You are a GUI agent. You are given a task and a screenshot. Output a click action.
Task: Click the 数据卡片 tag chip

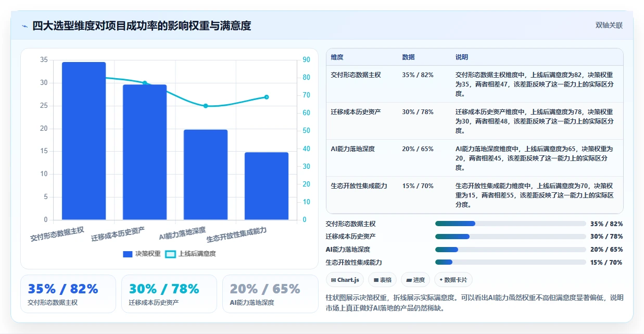pyautogui.click(x=453, y=280)
